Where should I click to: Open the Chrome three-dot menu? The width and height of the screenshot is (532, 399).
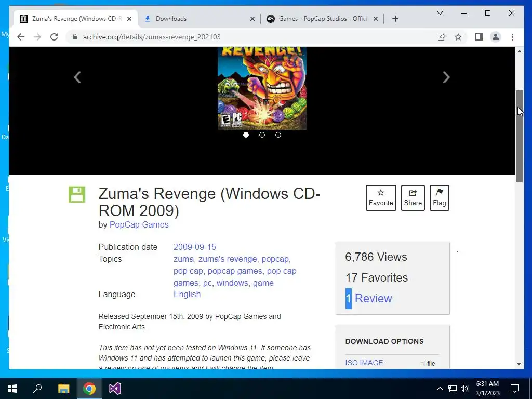[x=512, y=37]
